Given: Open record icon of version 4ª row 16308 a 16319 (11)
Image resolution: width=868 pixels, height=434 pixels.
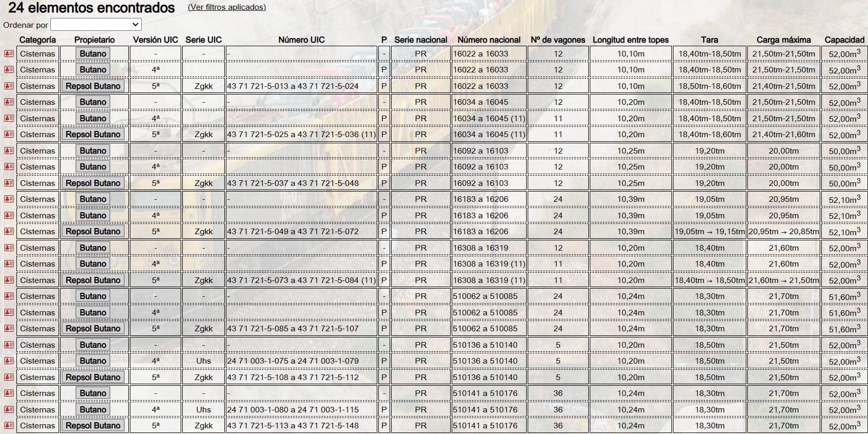Looking at the screenshot, I should (9, 263).
